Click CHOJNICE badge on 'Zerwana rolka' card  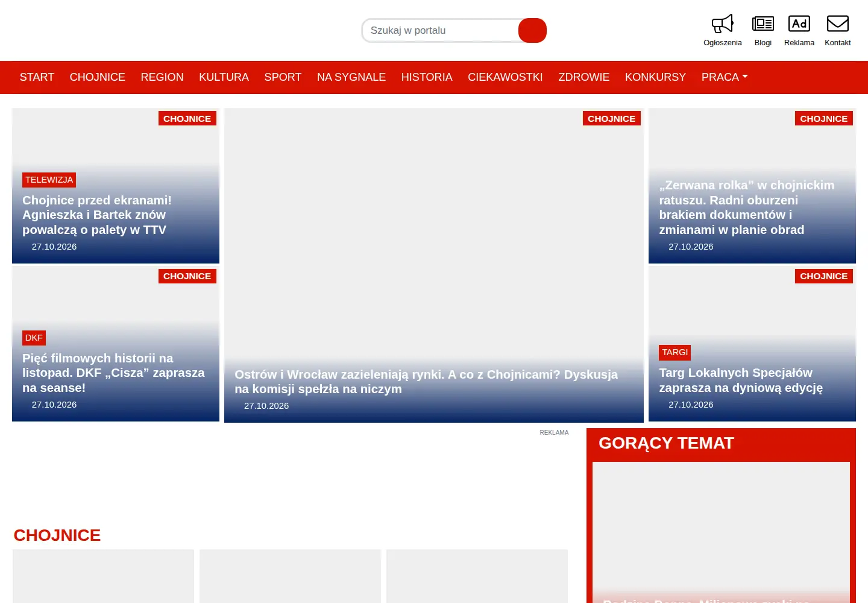pos(823,118)
